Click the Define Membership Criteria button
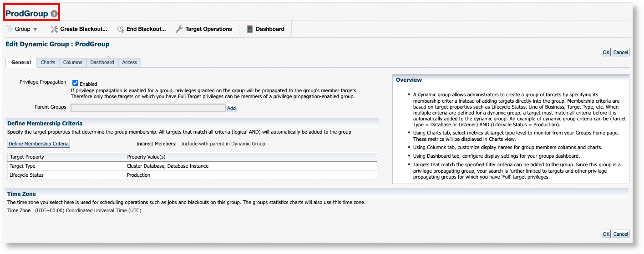This screenshot has height=254, width=644. 39,144
